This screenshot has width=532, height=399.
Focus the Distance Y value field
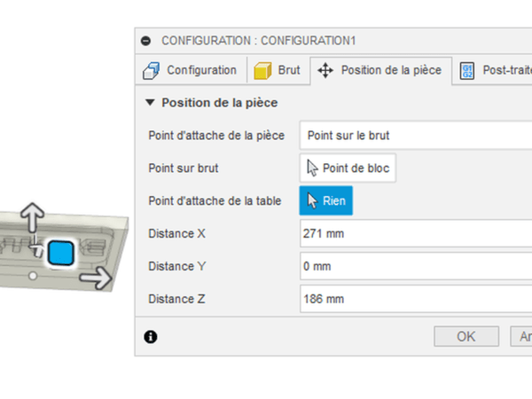415,267
